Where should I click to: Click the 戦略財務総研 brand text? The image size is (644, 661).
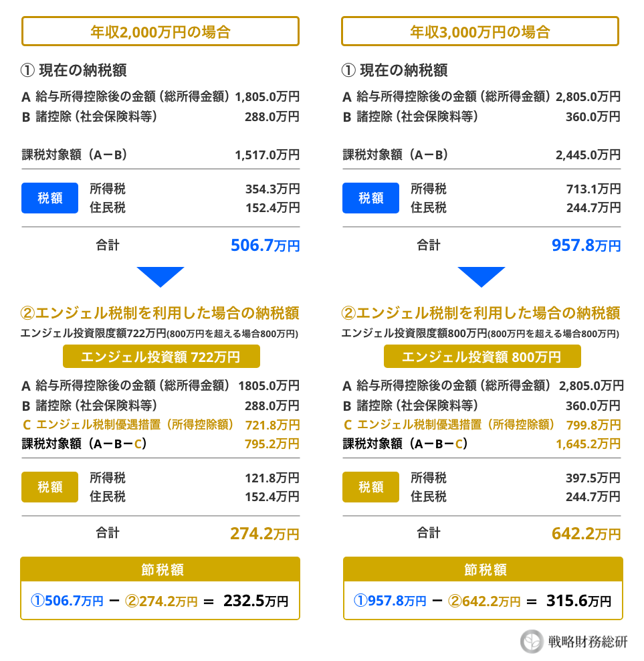tap(588, 642)
